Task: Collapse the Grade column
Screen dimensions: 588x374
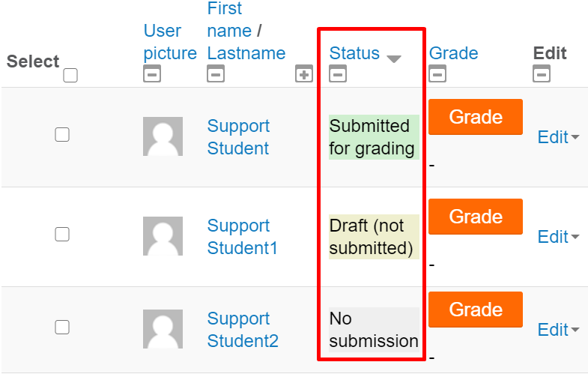Action: click(437, 74)
